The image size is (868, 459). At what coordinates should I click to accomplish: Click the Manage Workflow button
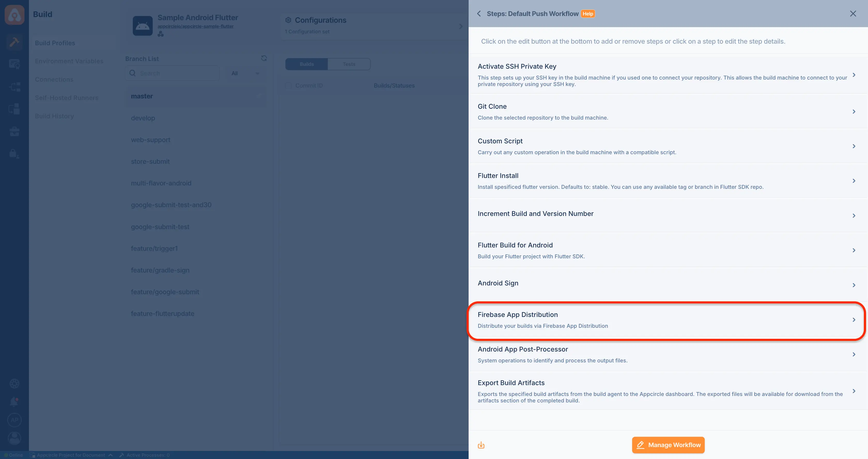pos(668,445)
